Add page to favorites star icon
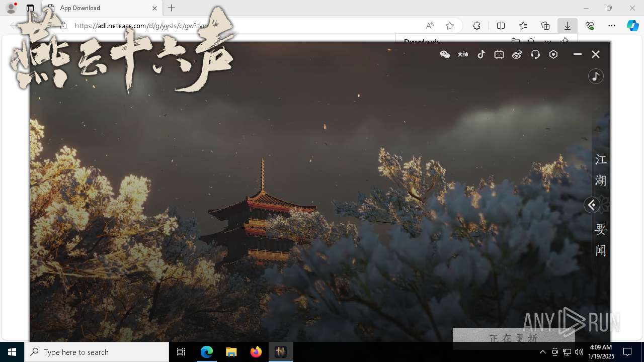 tap(450, 26)
